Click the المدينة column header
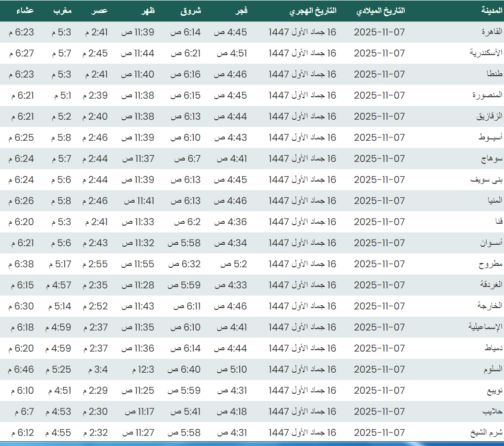The height and width of the screenshot is (446, 504). (492, 11)
